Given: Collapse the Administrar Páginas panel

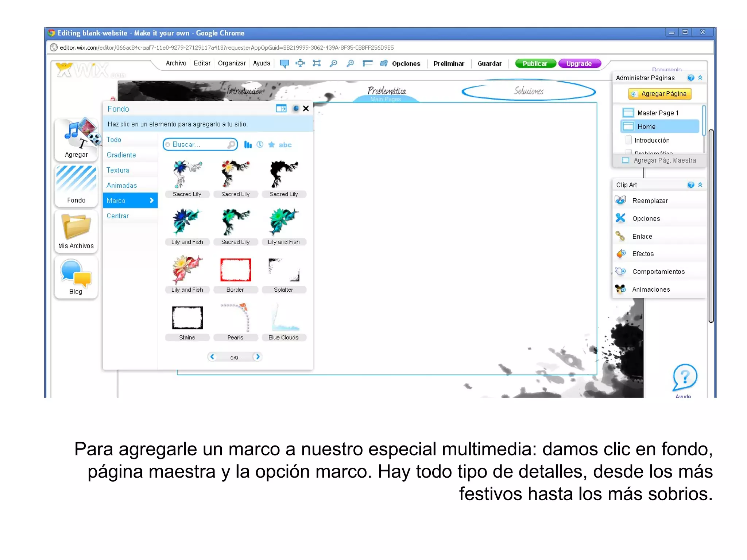Looking at the screenshot, I should click(700, 78).
